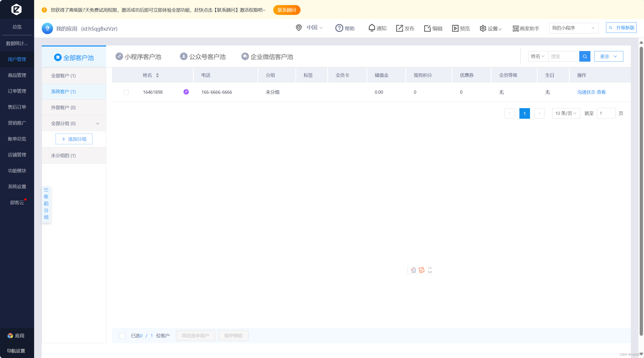Expand the 更多 dropdown button
The image size is (644, 358).
[x=608, y=56]
